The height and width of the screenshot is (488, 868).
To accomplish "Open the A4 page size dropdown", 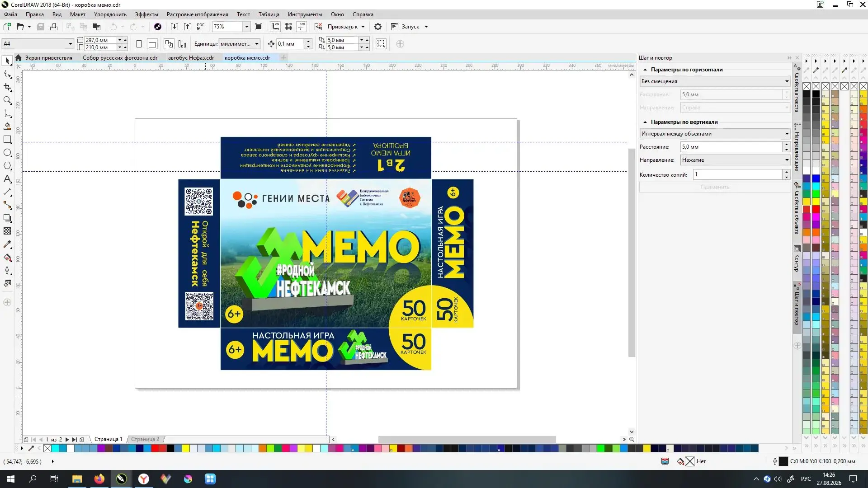I will [70, 44].
